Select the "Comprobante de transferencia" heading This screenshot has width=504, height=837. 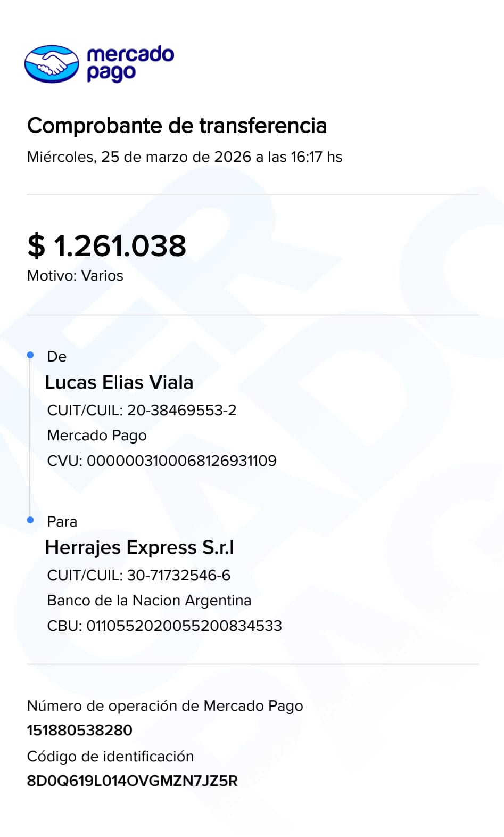[177, 126]
